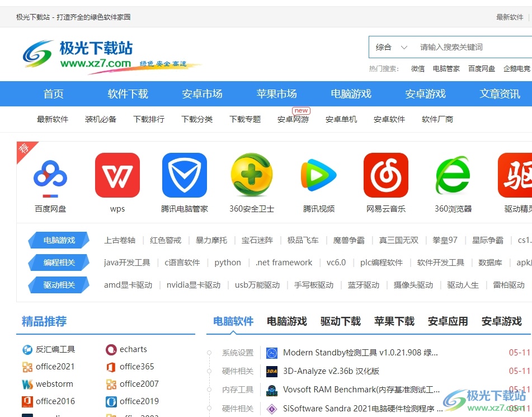This screenshot has height=417, width=532.
Task: Click the echarts icon
Action: (x=111, y=349)
